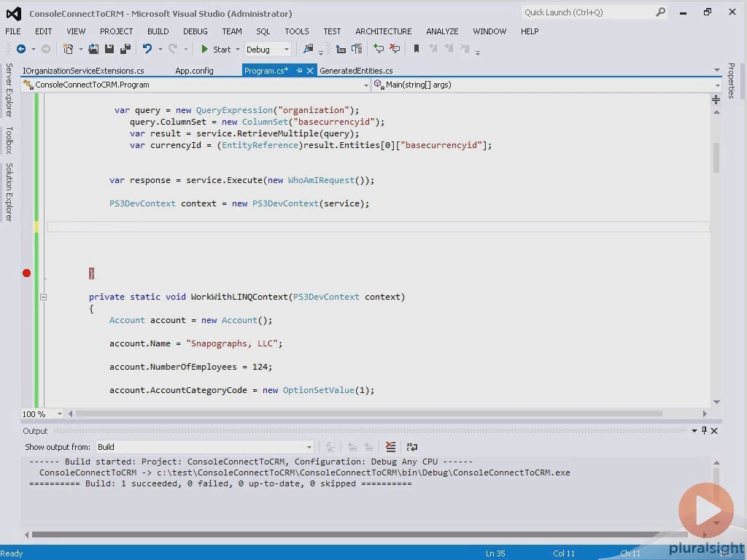Open the BUILD menu

coord(158,31)
